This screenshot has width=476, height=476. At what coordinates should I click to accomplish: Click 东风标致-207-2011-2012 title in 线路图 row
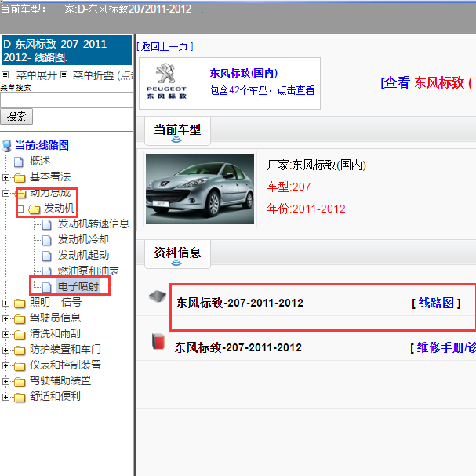(x=240, y=303)
